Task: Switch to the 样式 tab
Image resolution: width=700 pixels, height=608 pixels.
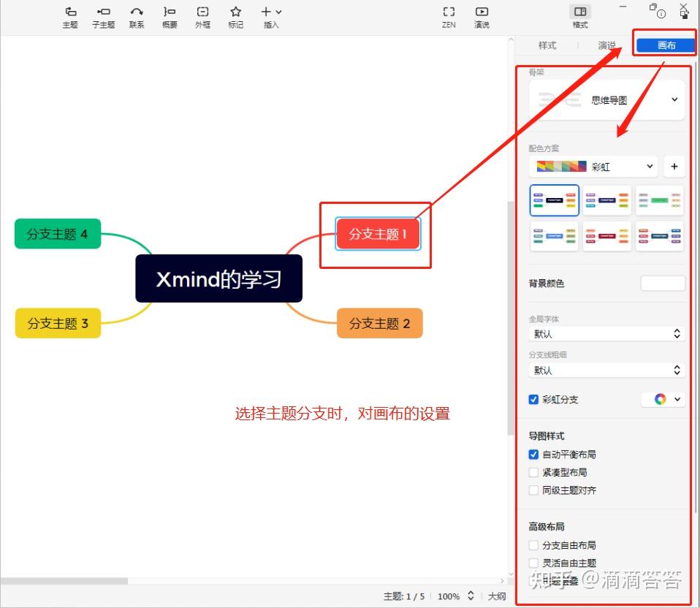Action: pos(547,45)
